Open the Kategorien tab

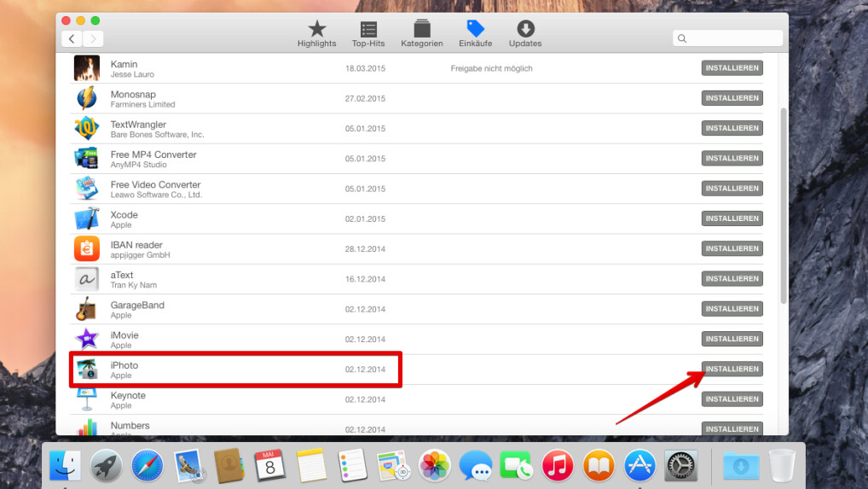point(421,34)
